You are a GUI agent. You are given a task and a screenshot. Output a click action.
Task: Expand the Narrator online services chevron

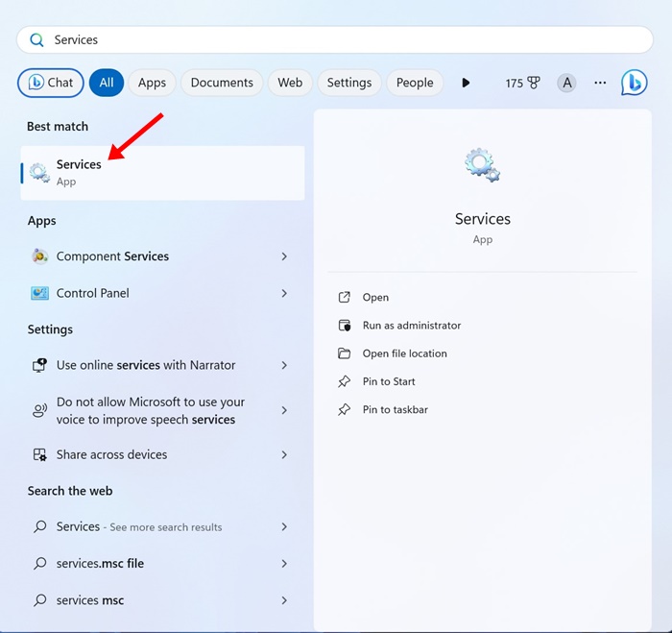pos(284,365)
